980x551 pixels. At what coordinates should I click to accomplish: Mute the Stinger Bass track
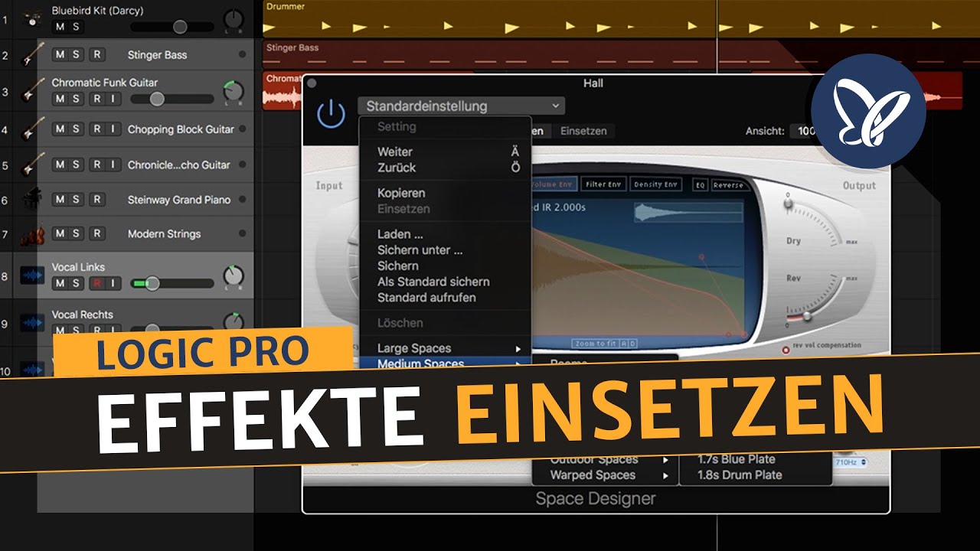point(60,54)
